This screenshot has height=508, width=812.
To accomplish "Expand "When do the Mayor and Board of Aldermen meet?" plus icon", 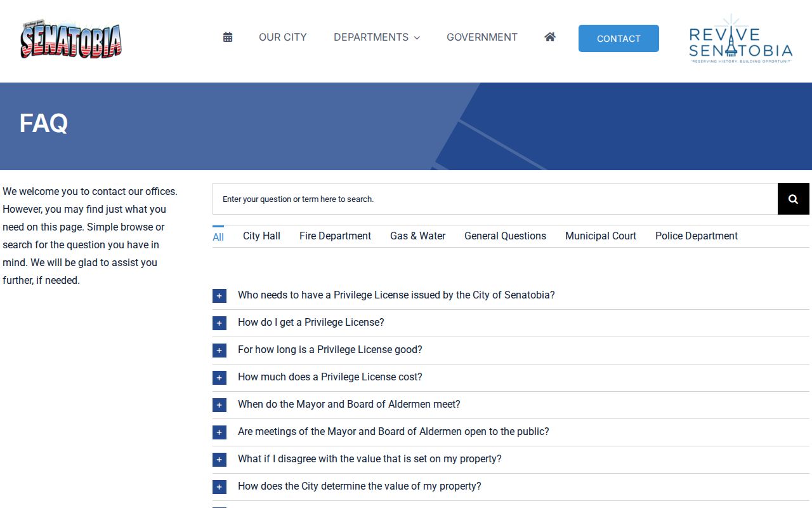I will pyautogui.click(x=219, y=405).
